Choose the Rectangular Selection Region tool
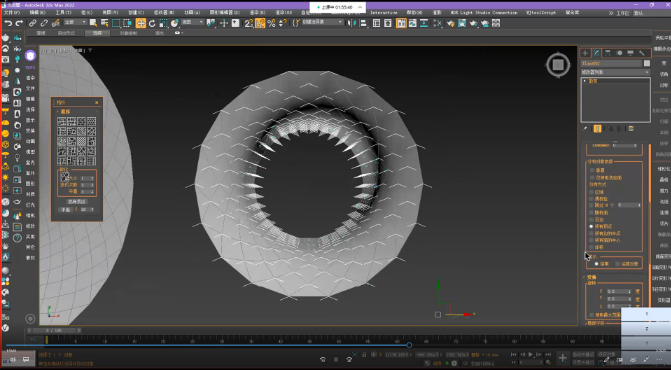The height and width of the screenshot is (370, 671). [x=116, y=23]
